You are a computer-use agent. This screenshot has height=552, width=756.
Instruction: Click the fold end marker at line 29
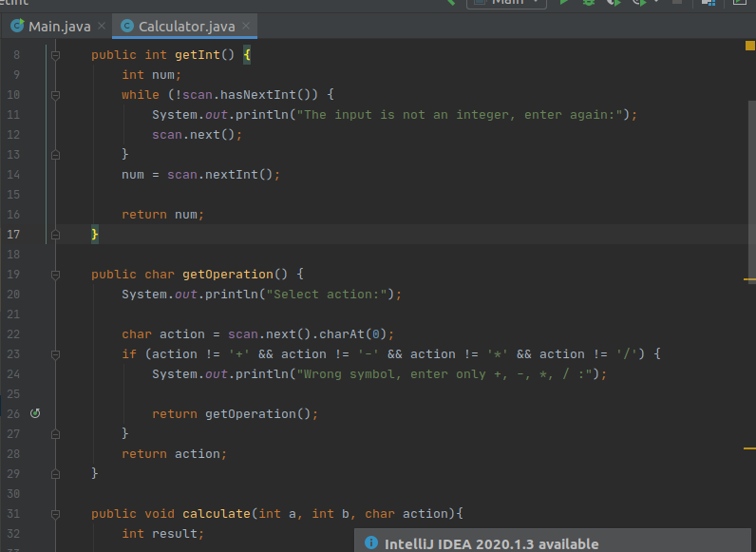[55, 474]
